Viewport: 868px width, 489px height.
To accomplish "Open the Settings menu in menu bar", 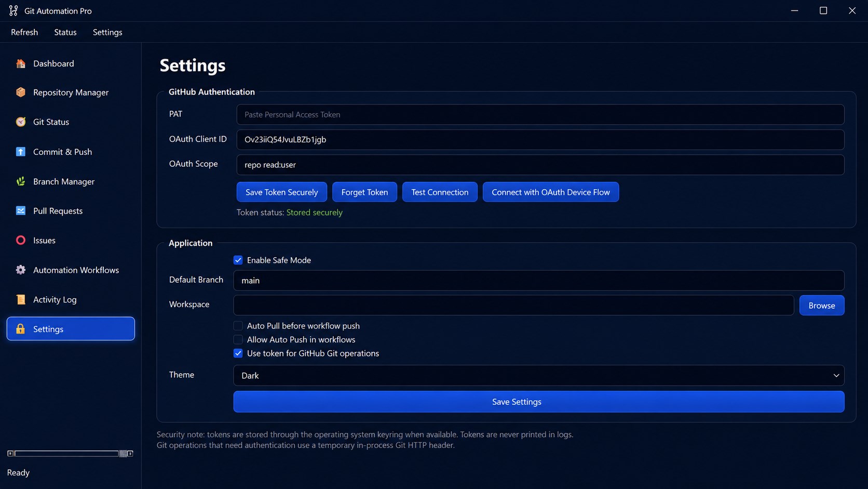I will [107, 32].
